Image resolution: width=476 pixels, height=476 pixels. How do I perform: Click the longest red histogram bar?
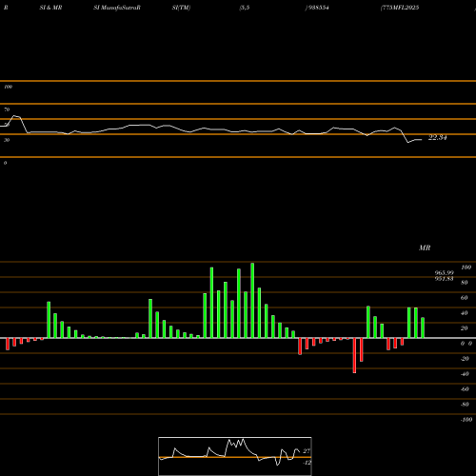point(354,355)
